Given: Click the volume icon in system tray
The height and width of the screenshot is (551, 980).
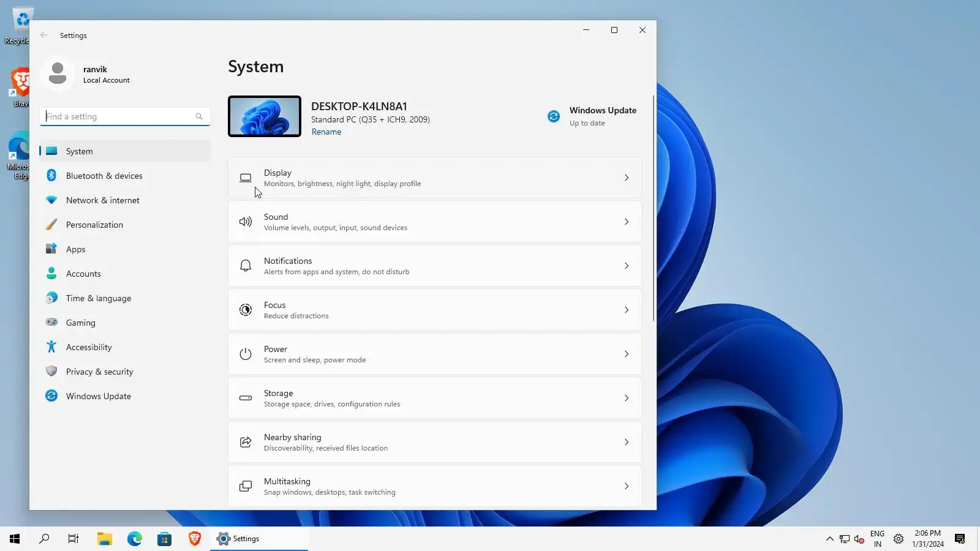Looking at the screenshot, I should 860,539.
